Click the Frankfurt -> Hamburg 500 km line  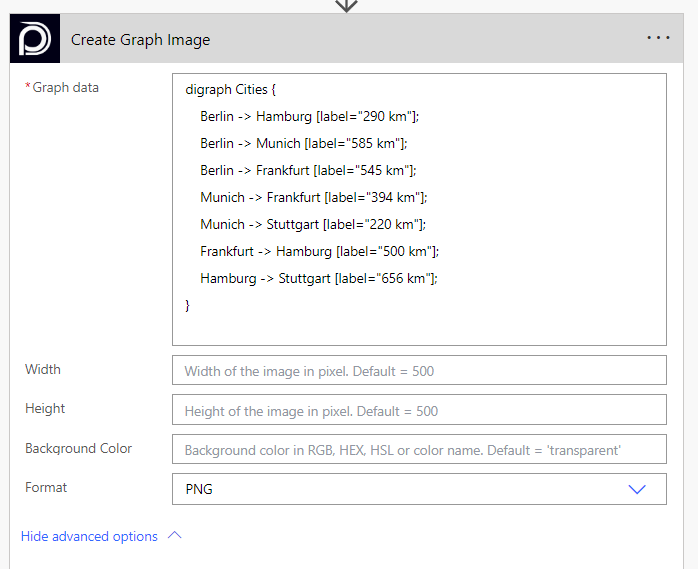pyautogui.click(x=319, y=251)
